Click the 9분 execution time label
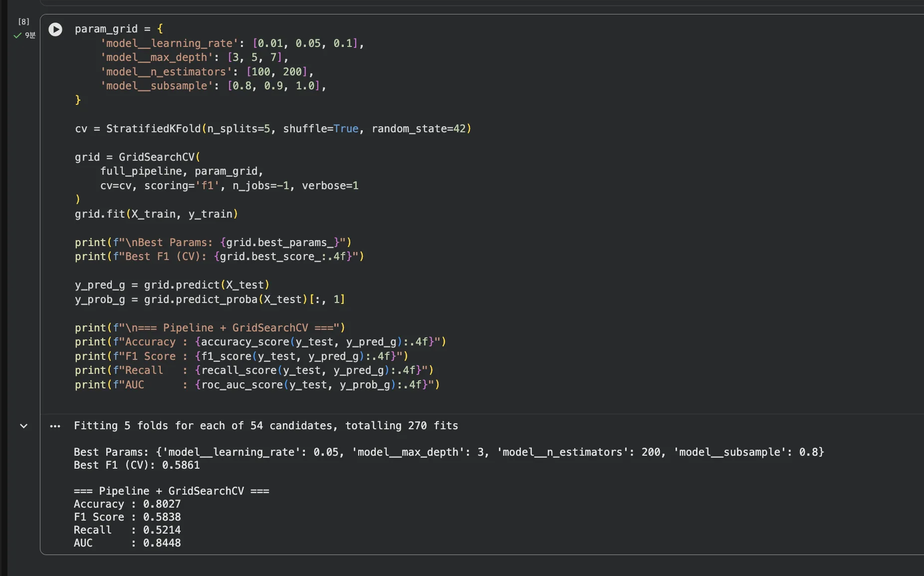 (30, 35)
